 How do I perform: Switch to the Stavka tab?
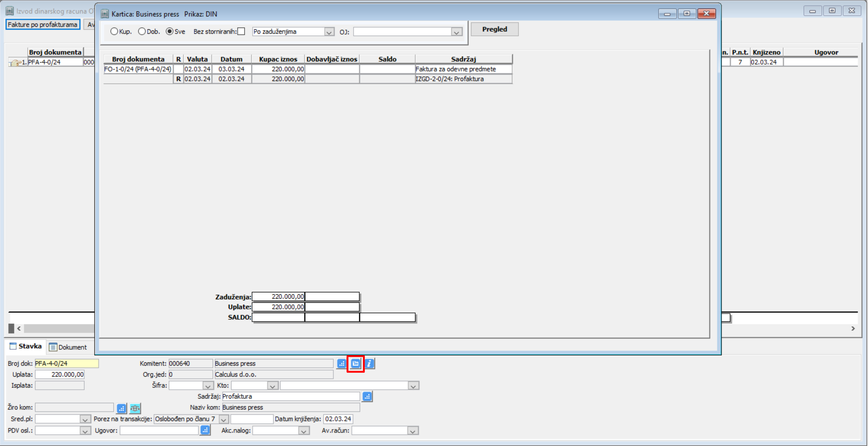26,346
